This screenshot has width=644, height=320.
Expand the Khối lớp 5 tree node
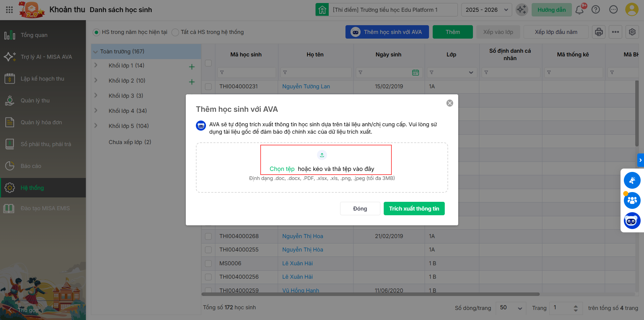click(x=96, y=126)
